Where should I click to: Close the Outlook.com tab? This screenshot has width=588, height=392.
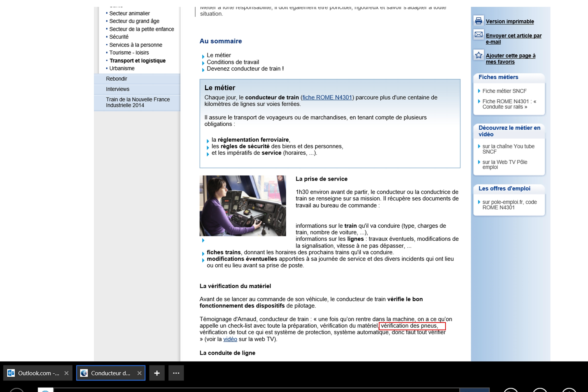click(66, 373)
